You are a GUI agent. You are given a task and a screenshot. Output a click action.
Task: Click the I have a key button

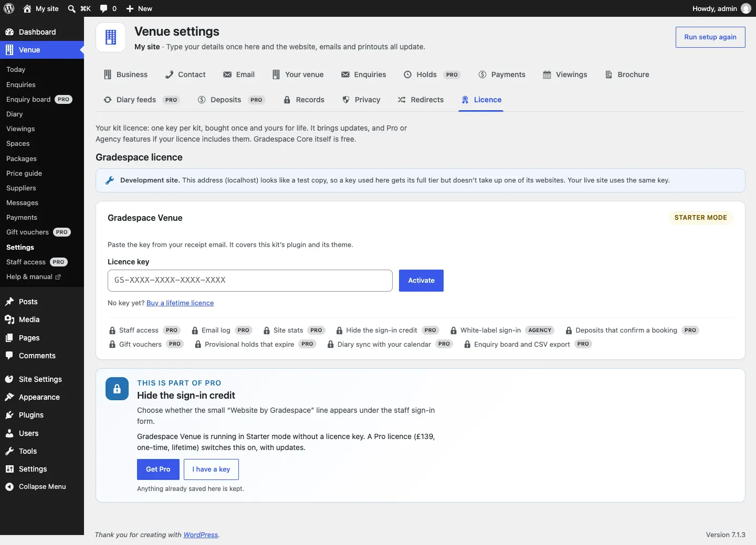(211, 469)
